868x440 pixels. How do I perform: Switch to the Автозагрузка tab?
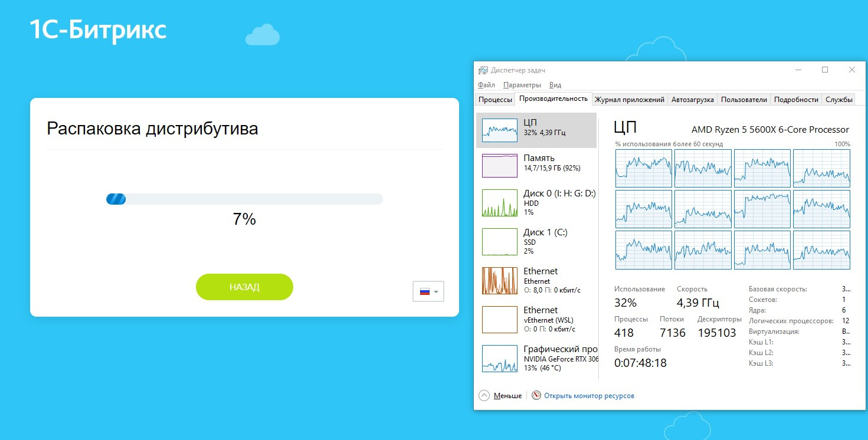[693, 100]
